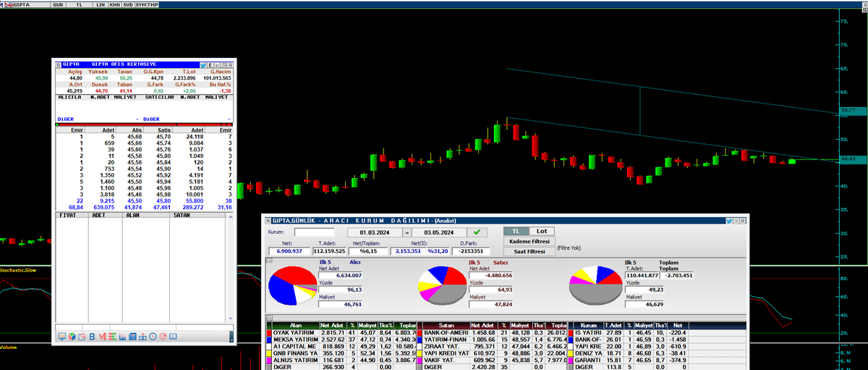Image resolution: width=868 pixels, height=370 pixels.
Task: Open the book icon in GIPTA toolbar
Action: coord(173,337)
